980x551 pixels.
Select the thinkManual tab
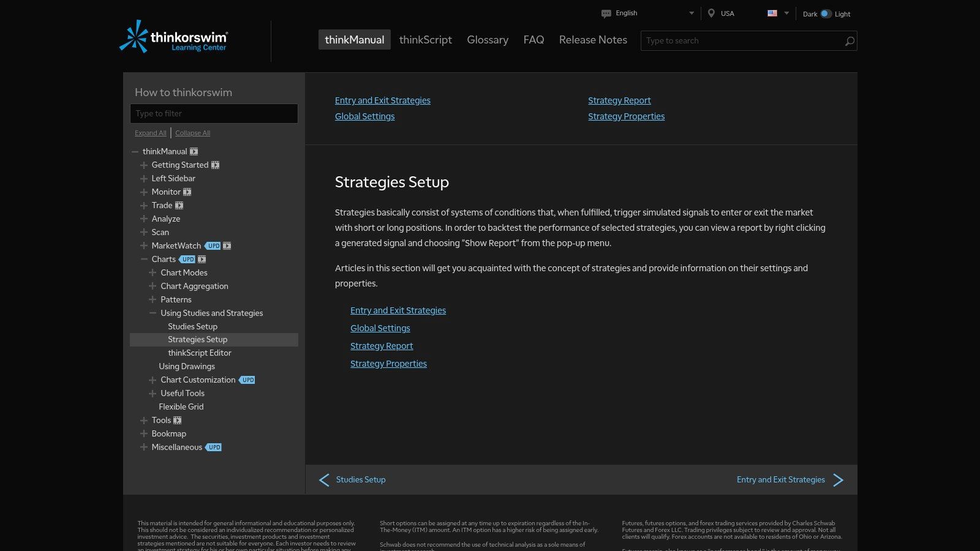click(x=355, y=40)
